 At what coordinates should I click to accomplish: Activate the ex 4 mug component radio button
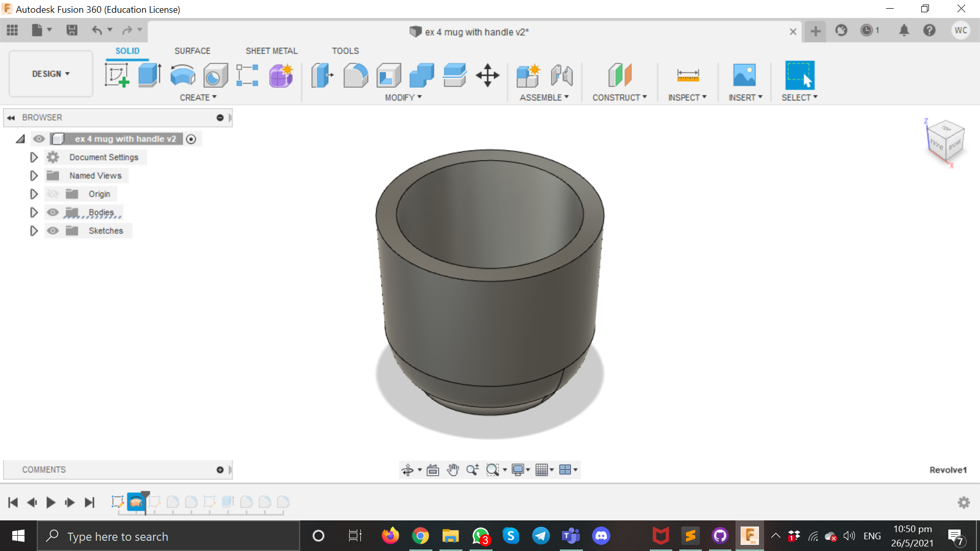191,139
